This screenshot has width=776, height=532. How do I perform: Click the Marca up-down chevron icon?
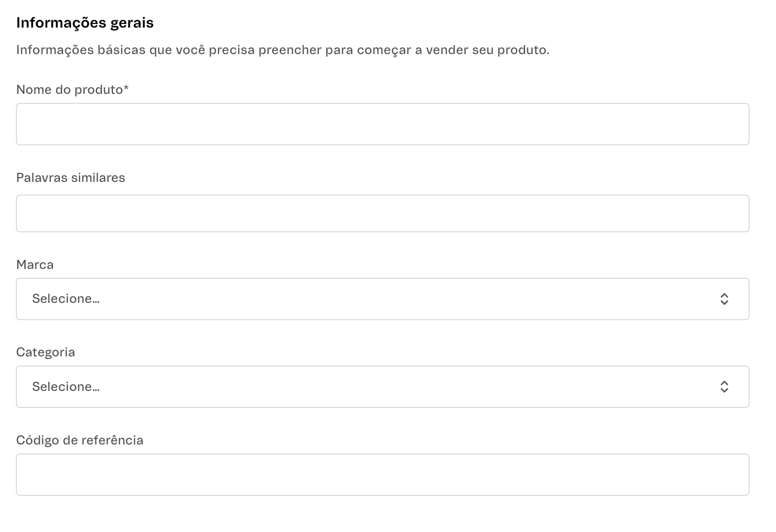[x=724, y=299]
